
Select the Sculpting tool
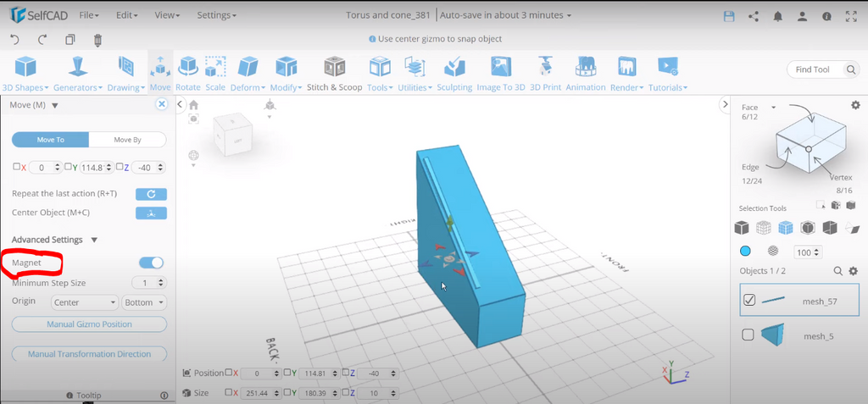pyautogui.click(x=454, y=74)
